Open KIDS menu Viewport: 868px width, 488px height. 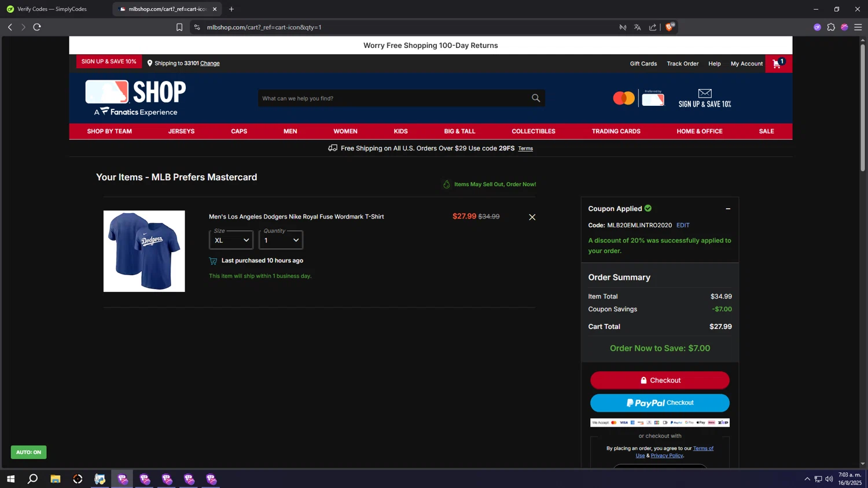(400, 131)
